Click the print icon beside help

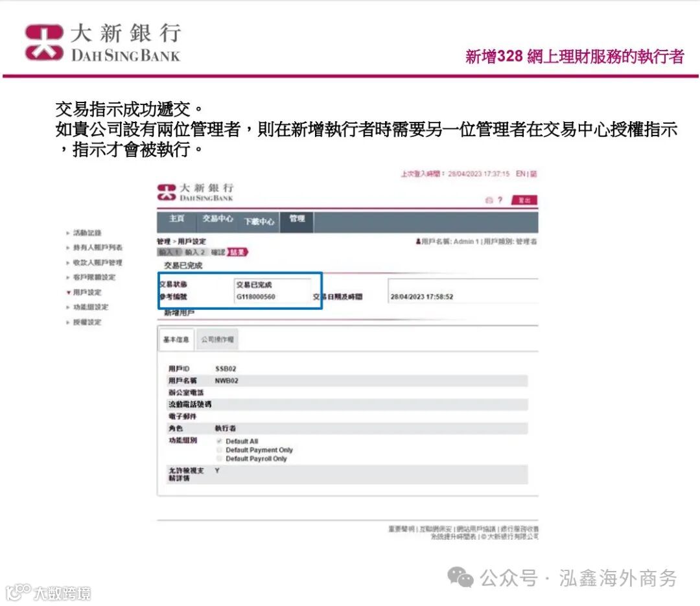(x=489, y=200)
